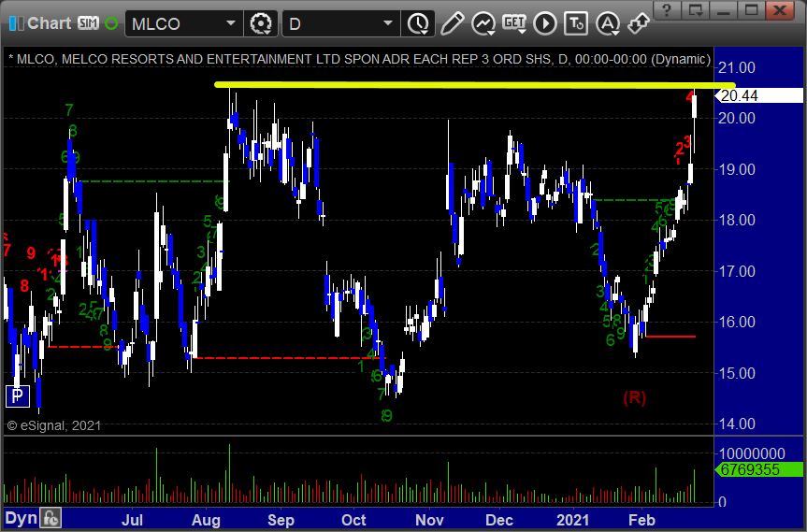Open the GET studies menu
The image size is (807, 532).
click(514, 23)
